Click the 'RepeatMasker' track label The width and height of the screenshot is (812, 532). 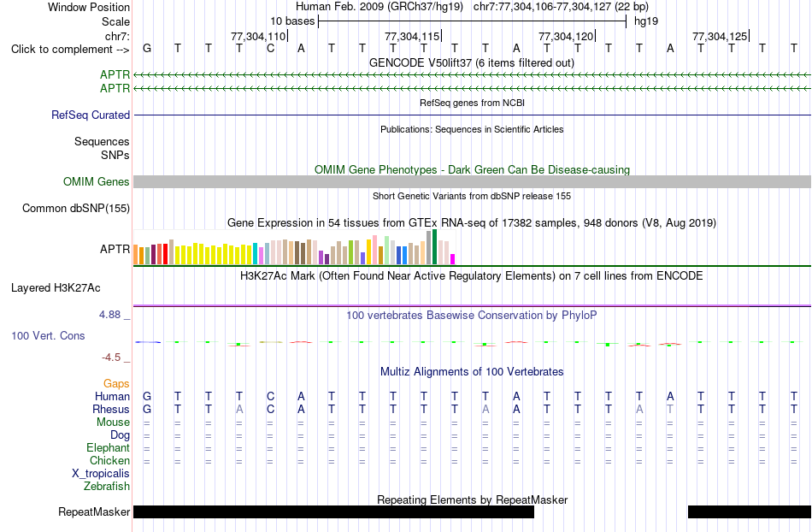click(x=94, y=511)
